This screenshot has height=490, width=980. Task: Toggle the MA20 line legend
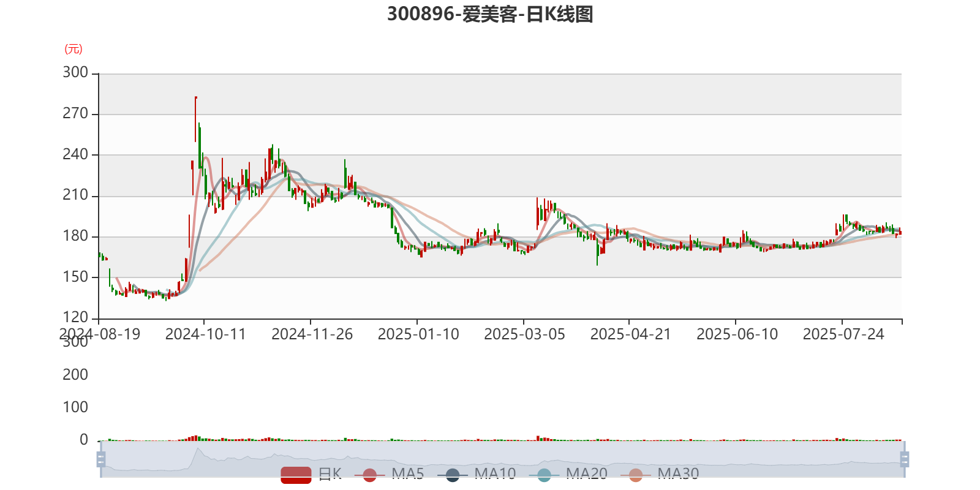(568, 474)
